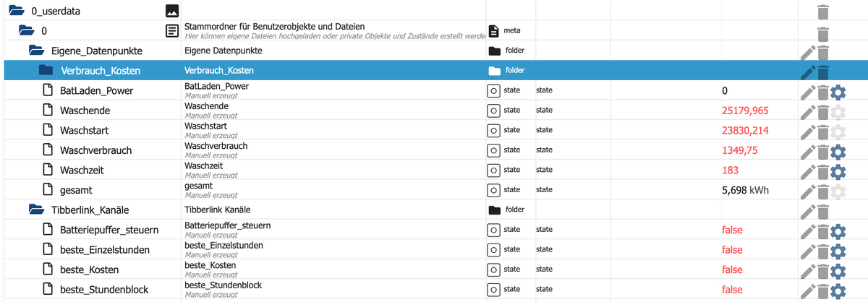Edit the BatLaden_Power object with pencil icon
The height and width of the screenshot is (302, 868).
[x=808, y=92]
